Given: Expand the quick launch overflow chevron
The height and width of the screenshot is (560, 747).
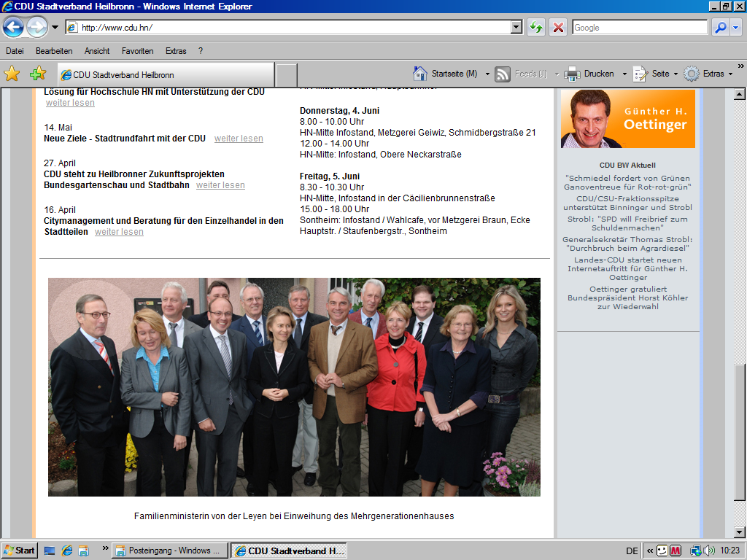Looking at the screenshot, I should 105,548.
